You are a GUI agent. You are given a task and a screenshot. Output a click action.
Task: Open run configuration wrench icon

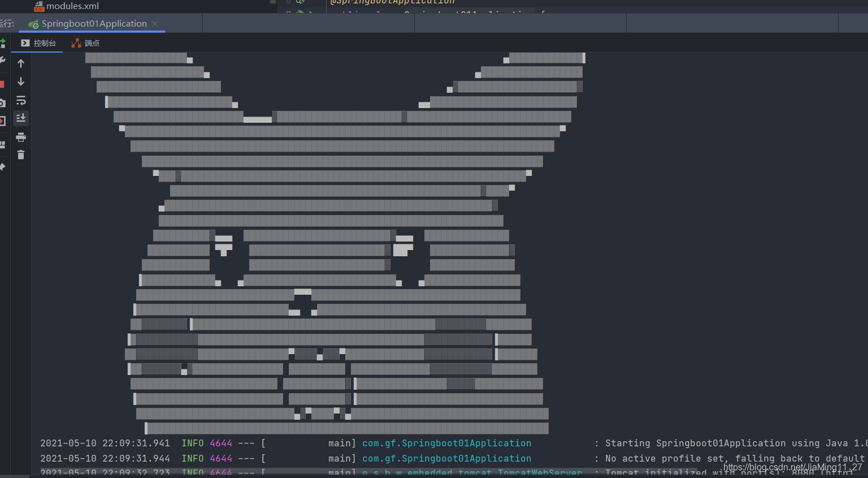2,60
